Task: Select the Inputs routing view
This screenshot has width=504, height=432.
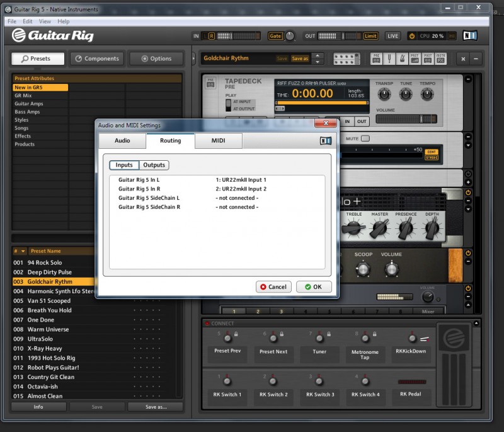Action: (x=124, y=165)
